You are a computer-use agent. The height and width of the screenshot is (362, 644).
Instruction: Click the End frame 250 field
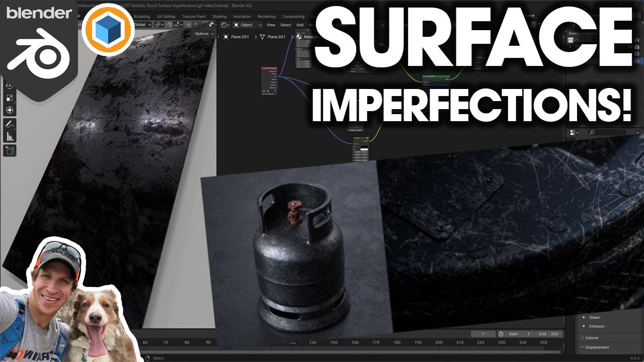[549, 334]
